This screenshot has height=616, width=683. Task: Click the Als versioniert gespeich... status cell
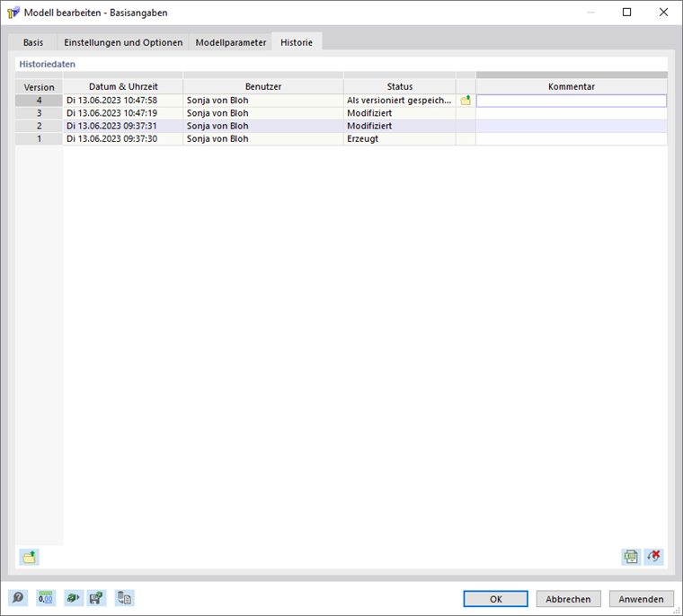point(400,101)
